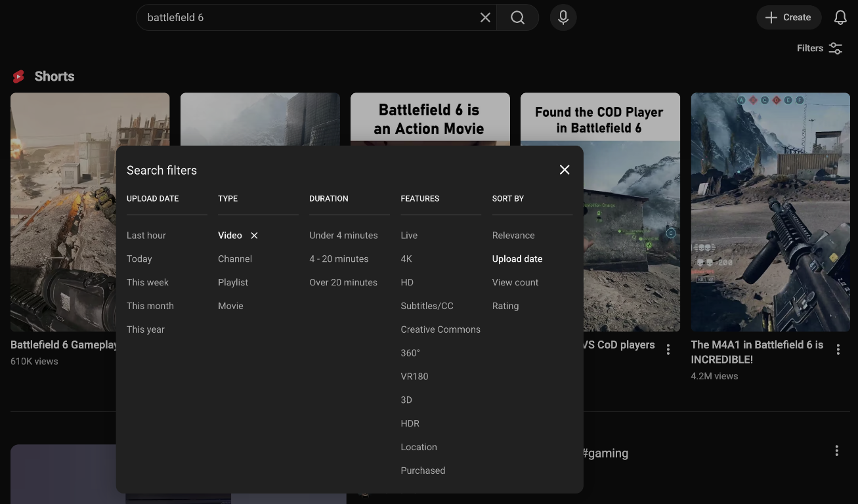Clear the search query with the X icon
The height and width of the screenshot is (504, 858).
[485, 17]
